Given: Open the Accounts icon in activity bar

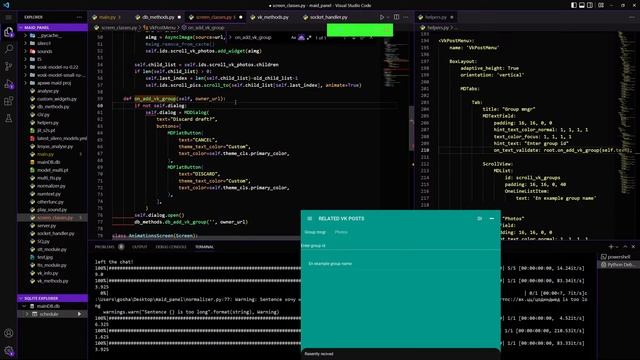Looking at the screenshot, I should 9,333.
